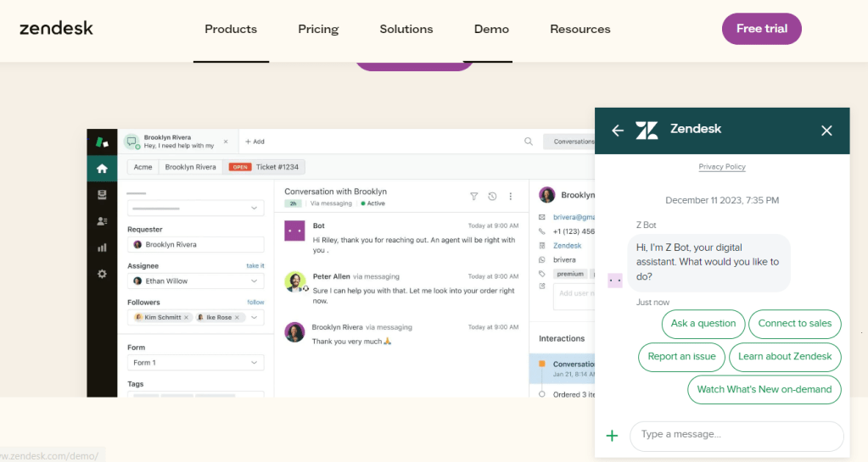The image size is (868, 462).
Task: Click the back arrow in the chat widget
Action: (618, 130)
